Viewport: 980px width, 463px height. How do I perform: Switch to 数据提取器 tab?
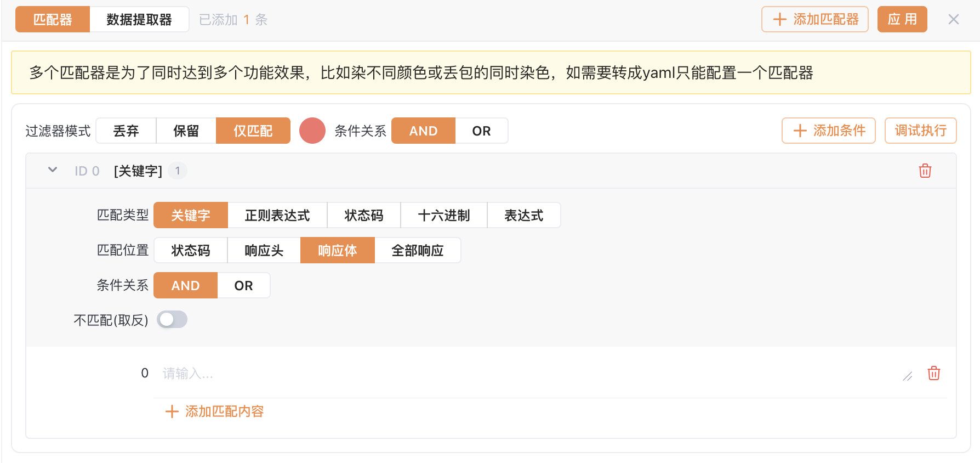pos(139,20)
